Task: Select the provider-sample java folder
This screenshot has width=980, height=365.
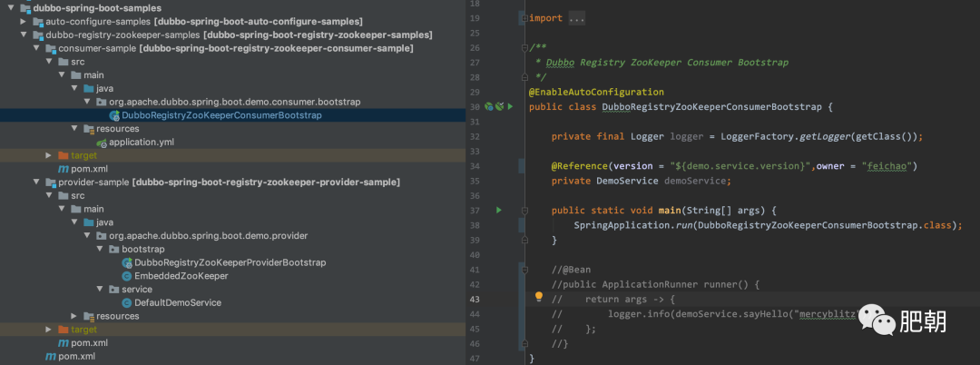Action: point(104,222)
